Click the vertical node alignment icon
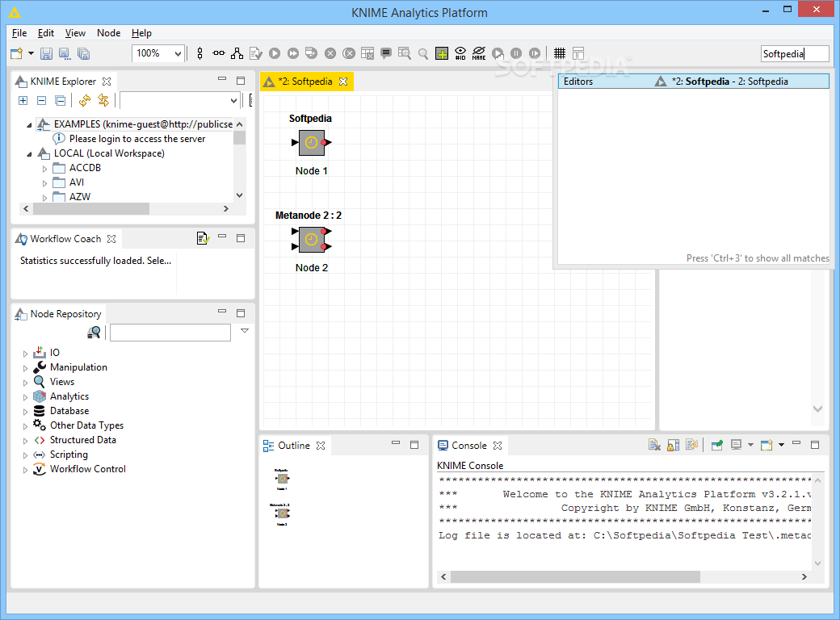The image size is (840, 620). [x=199, y=53]
